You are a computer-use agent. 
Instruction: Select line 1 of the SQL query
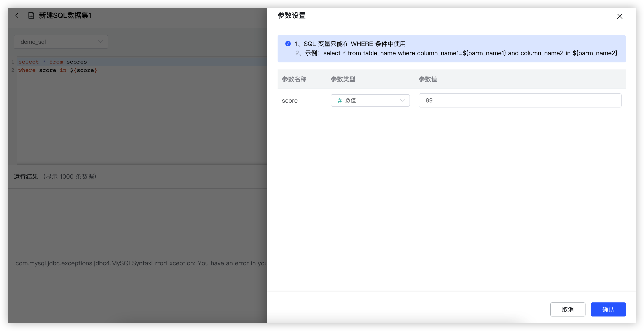(x=53, y=62)
